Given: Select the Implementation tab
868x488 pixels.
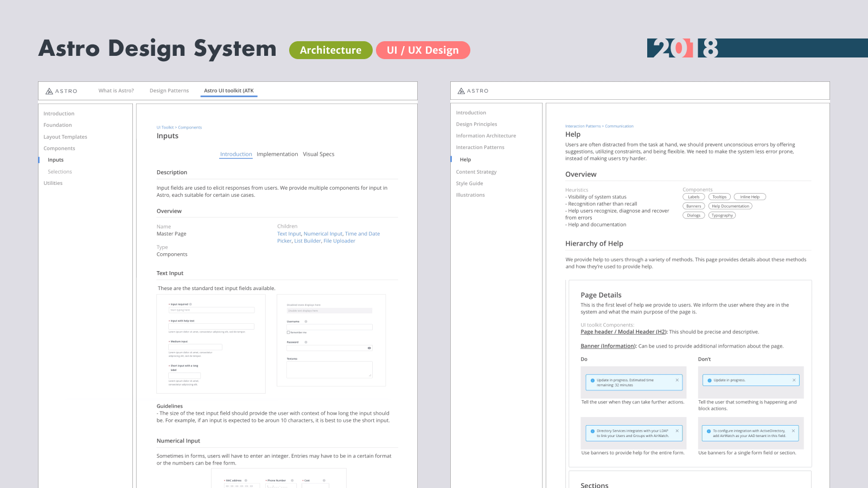Looking at the screenshot, I should [x=277, y=155].
